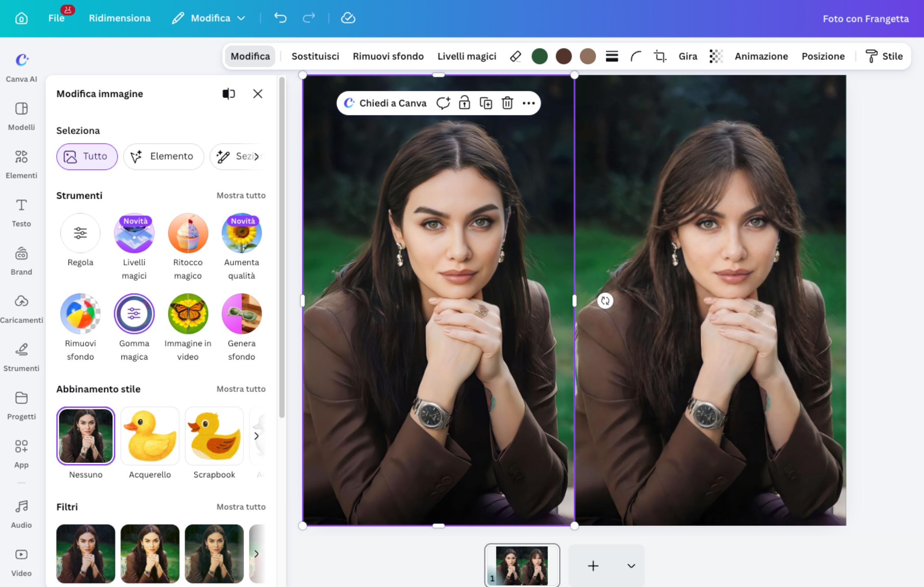Expand add page options chevron
Image resolution: width=924 pixels, height=587 pixels.
[x=631, y=566]
